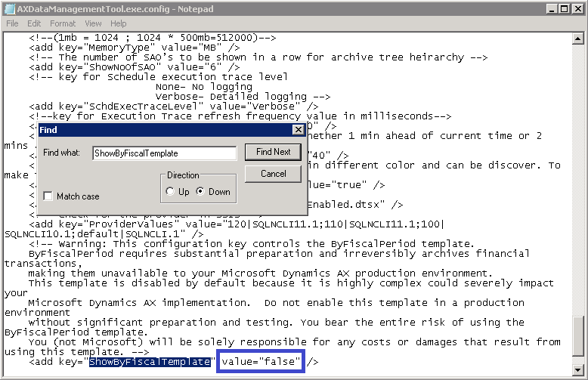Select the Up direction radio button
588x380 pixels.
[x=169, y=192]
